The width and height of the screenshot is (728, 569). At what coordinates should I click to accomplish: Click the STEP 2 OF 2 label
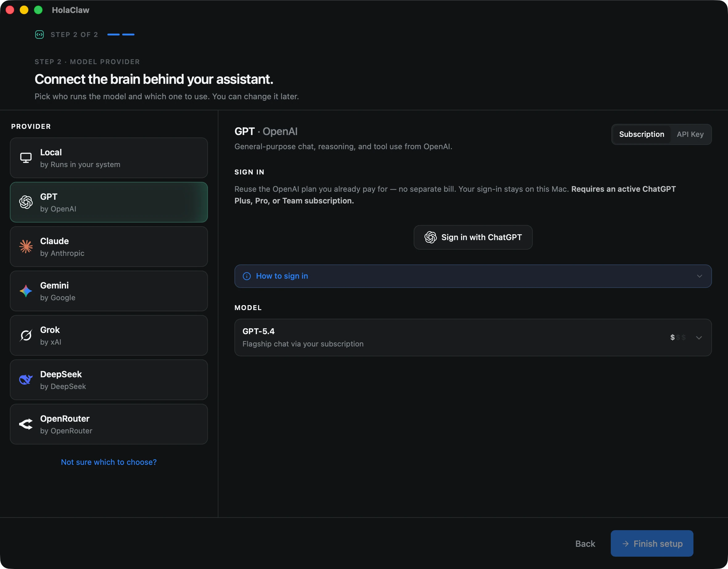tap(74, 35)
